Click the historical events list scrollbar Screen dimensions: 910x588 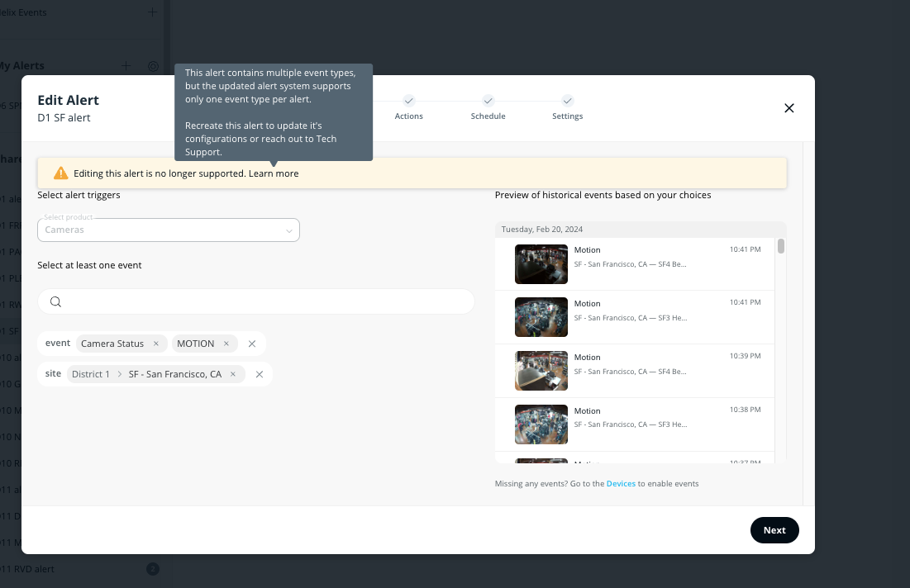point(781,247)
